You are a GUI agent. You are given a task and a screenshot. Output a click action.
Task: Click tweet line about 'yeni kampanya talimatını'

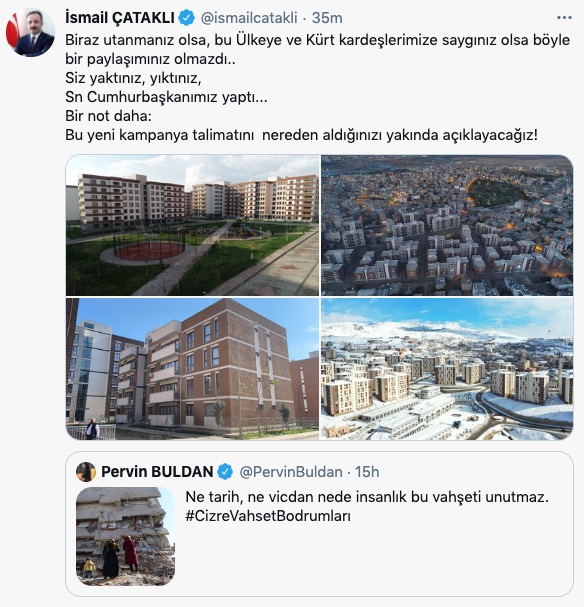coord(301,135)
